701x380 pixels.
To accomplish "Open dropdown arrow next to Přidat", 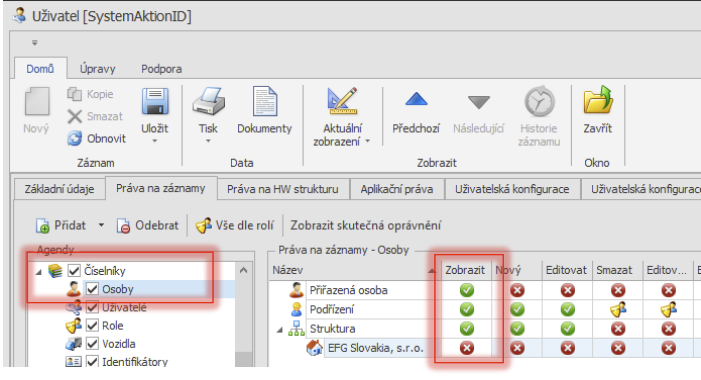I will point(101,225).
